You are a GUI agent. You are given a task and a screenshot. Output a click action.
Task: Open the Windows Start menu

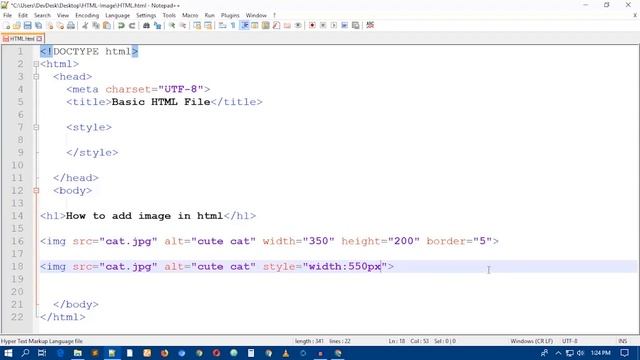click(8, 353)
